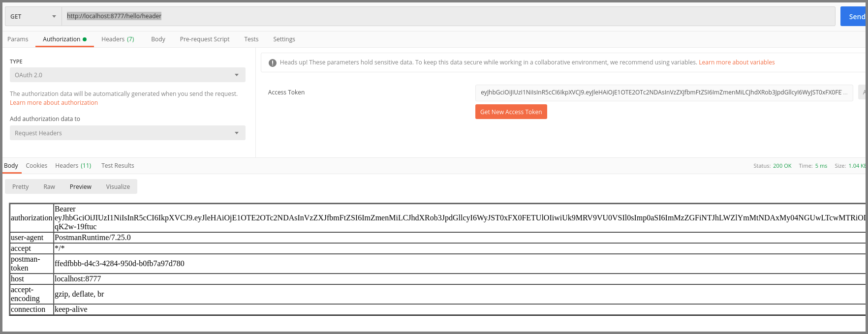The width and height of the screenshot is (868, 334).
Task: Open the Pre-request Script tab
Action: point(205,39)
